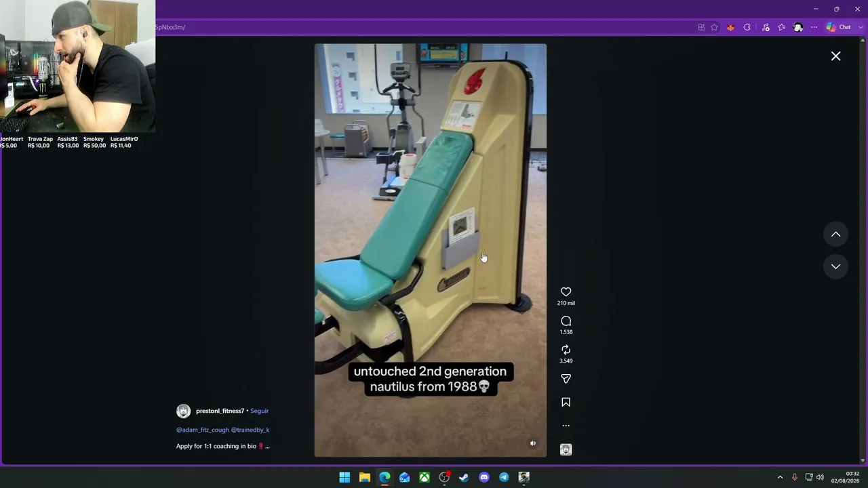Open the Windows Start menu
The image size is (868, 488).
click(x=344, y=477)
